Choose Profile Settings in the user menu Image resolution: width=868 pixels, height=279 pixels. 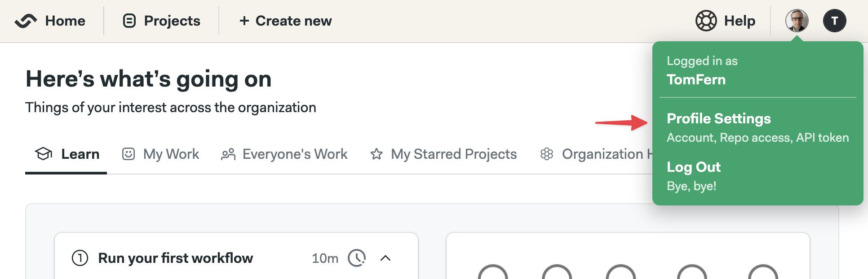719,119
